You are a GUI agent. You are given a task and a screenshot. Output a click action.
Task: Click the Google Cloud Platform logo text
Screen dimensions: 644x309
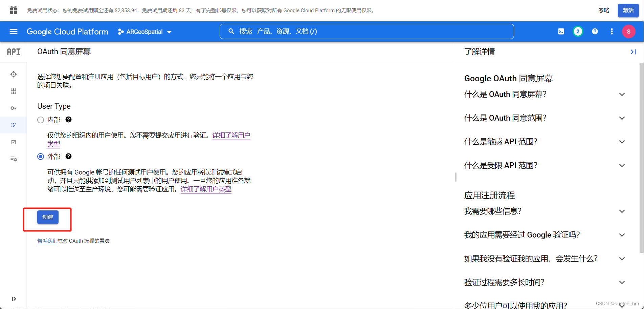click(x=67, y=32)
